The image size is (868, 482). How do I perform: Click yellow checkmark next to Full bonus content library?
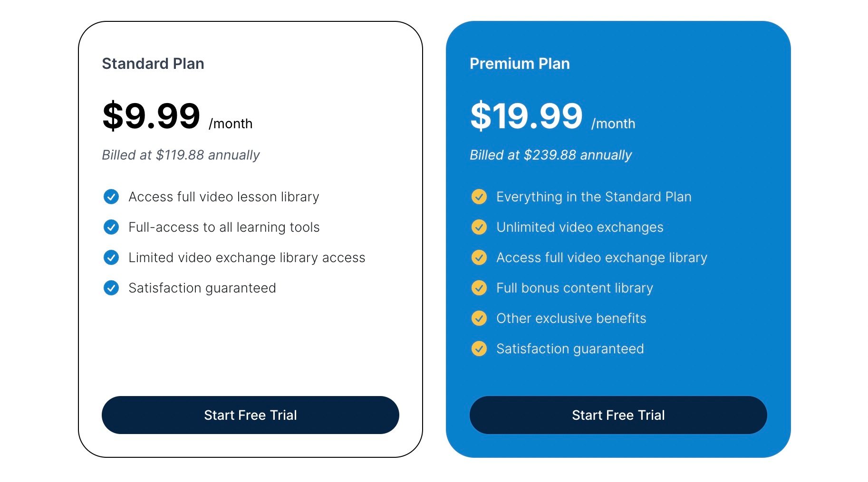coord(479,288)
